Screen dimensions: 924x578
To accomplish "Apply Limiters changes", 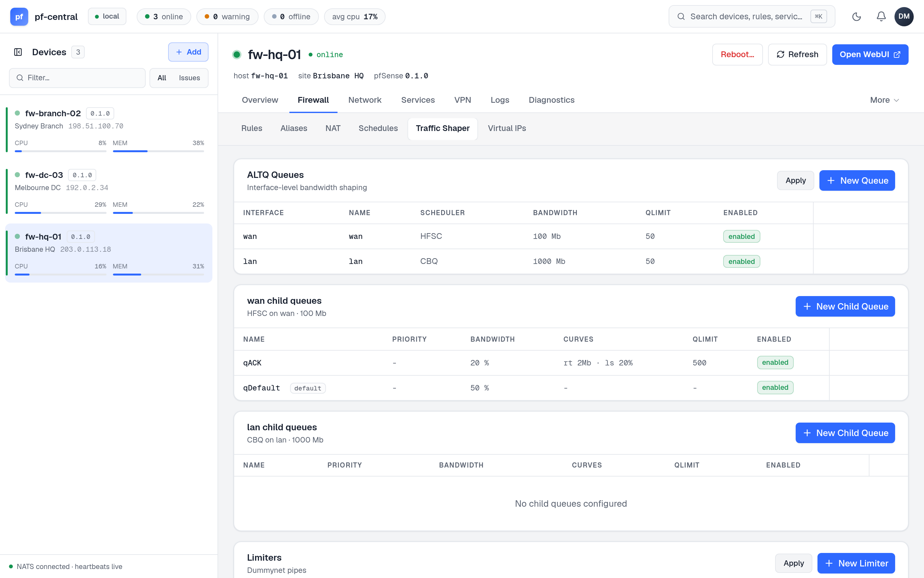I will click(x=793, y=563).
